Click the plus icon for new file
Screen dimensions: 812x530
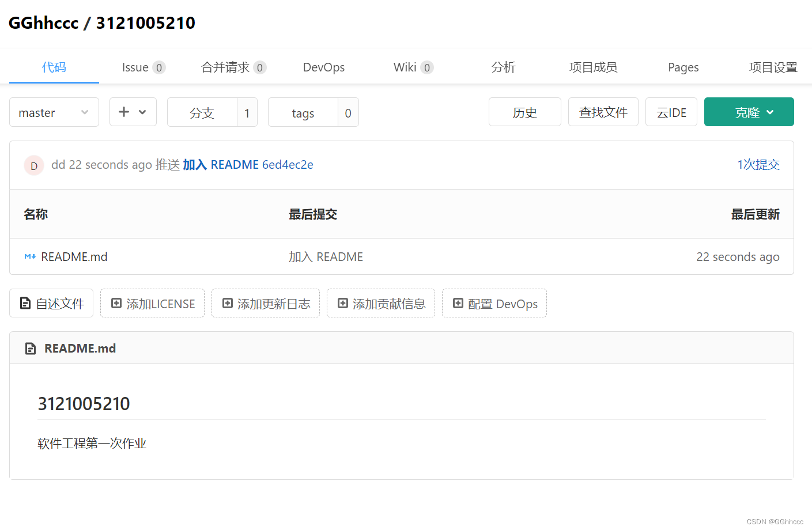[x=124, y=112]
